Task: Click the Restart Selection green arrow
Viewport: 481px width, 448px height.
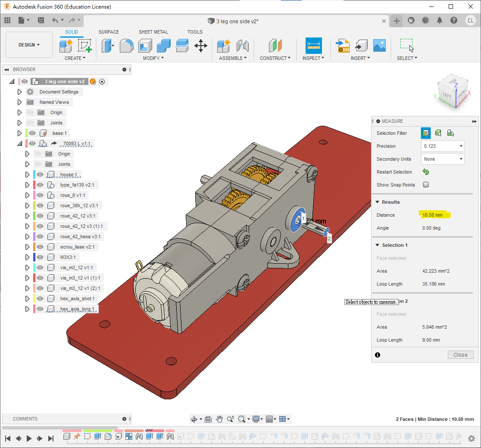Action: [x=426, y=172]
